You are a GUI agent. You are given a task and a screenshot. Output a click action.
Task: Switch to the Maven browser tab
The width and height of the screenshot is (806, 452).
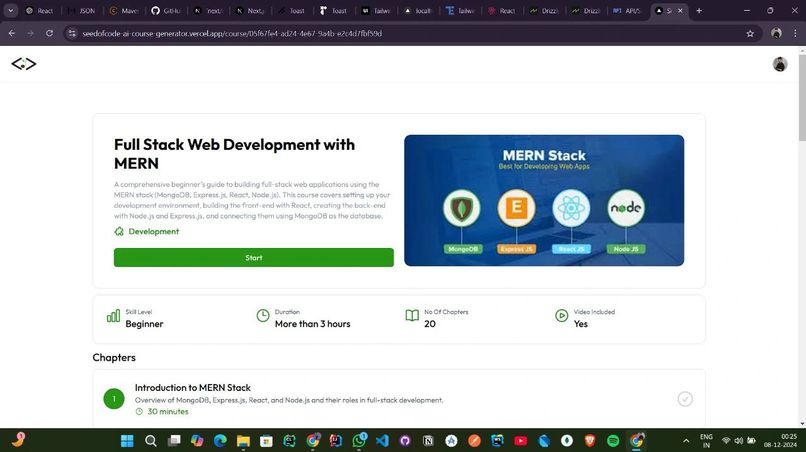pyautogui.click(x=123, y=10)
